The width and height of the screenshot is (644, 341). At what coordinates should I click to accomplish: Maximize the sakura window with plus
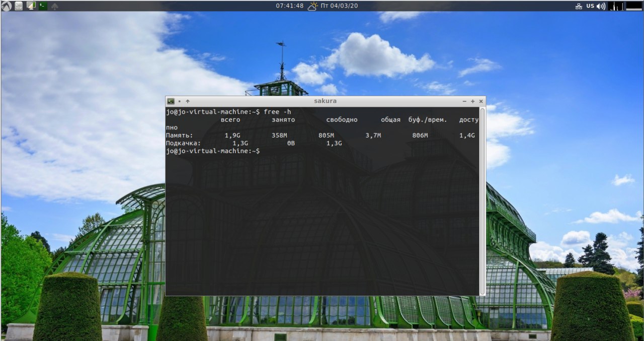click(x=473, y=101)
